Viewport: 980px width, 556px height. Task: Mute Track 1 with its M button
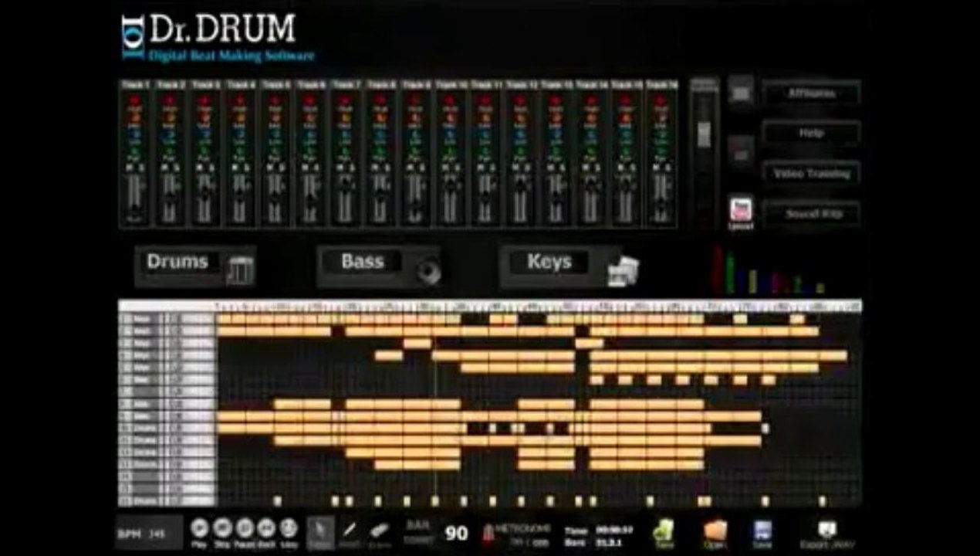(131, 166)
